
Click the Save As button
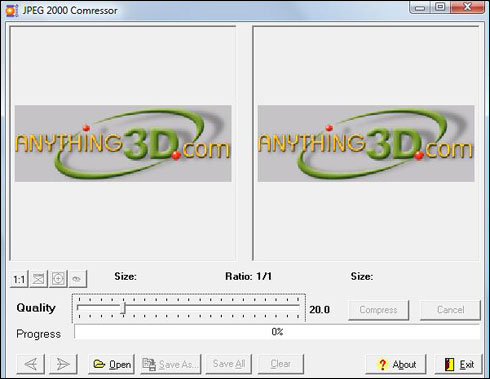[x=171, y=364]
